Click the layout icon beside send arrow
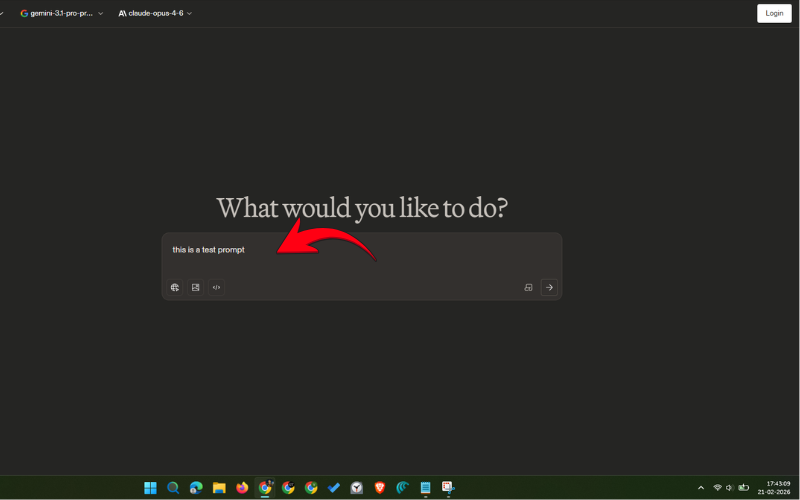Screen dimensions: 800x500 [528, 287]
